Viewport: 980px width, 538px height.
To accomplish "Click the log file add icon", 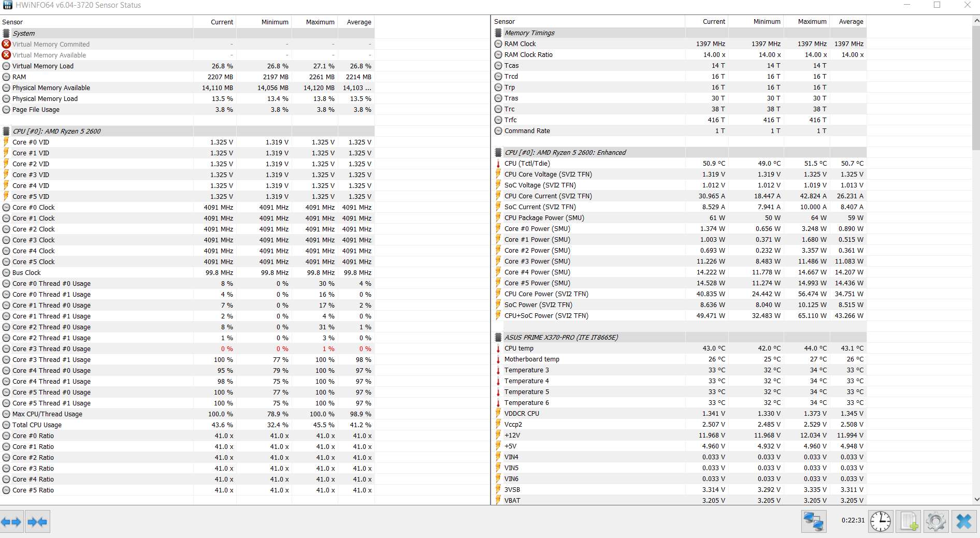I will tap(909, 521).
